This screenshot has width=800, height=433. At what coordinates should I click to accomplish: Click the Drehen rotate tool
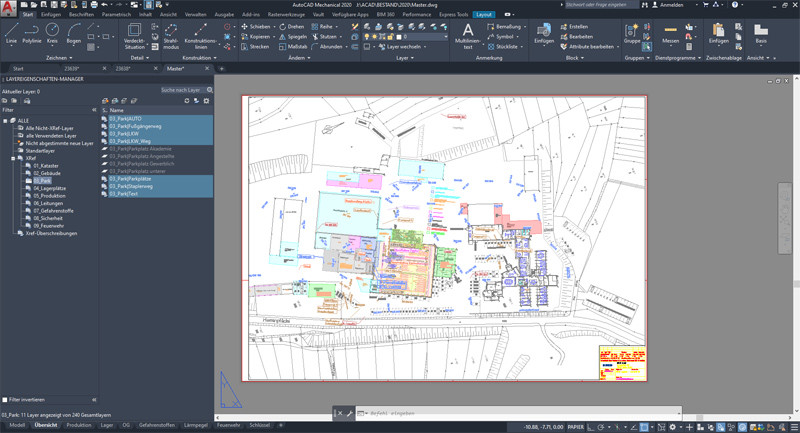click(x=291, y=27)
